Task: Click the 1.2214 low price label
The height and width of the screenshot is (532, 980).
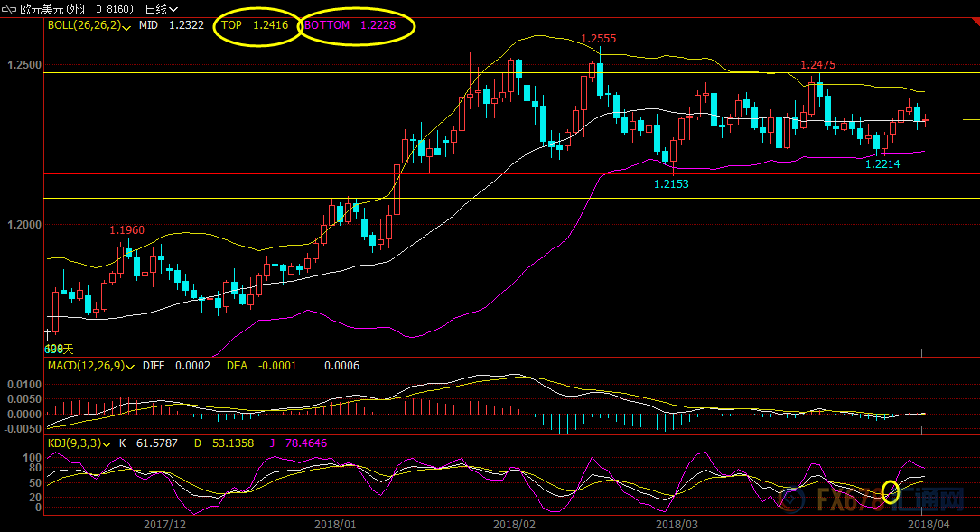Action: (882, 164)
